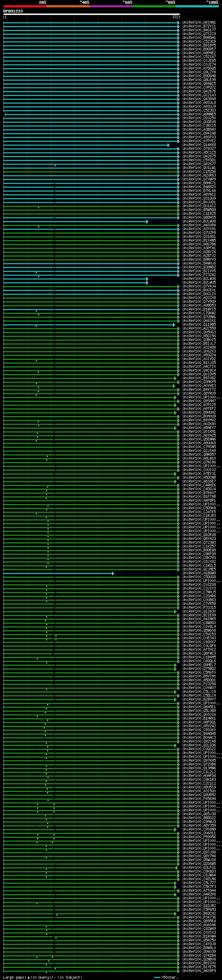This screenshot has width=222, height=980.
Task: Select label UniRef100_Q97JD8
Action: coord(199,852)
